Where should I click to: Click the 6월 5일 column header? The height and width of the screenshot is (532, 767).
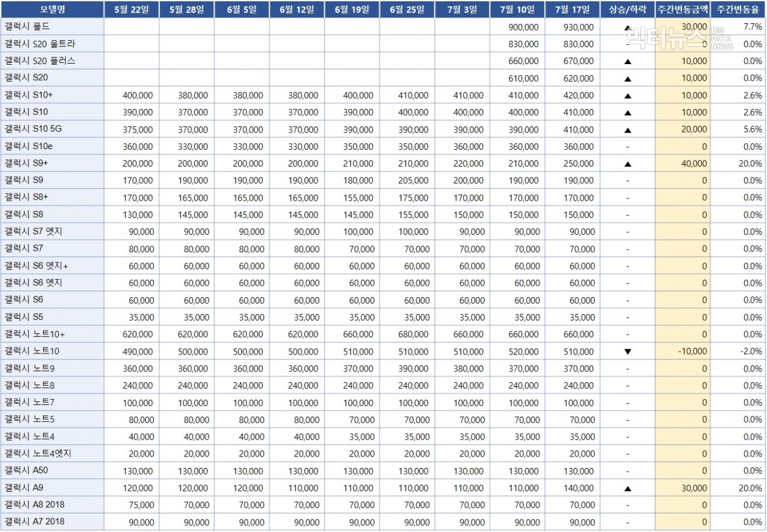pos(242,10)
